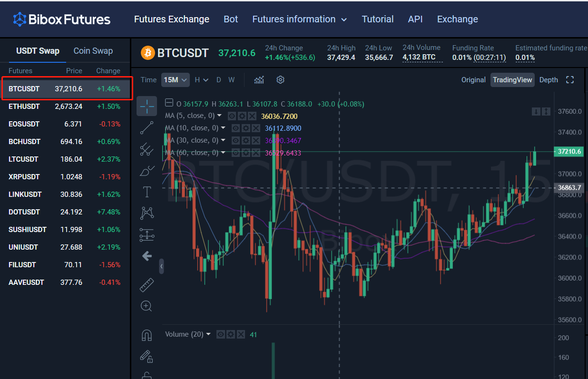Screen dimensions: 588x379
Task: Switch to the Coin Swap tab
Action: (x=93, y=51)
